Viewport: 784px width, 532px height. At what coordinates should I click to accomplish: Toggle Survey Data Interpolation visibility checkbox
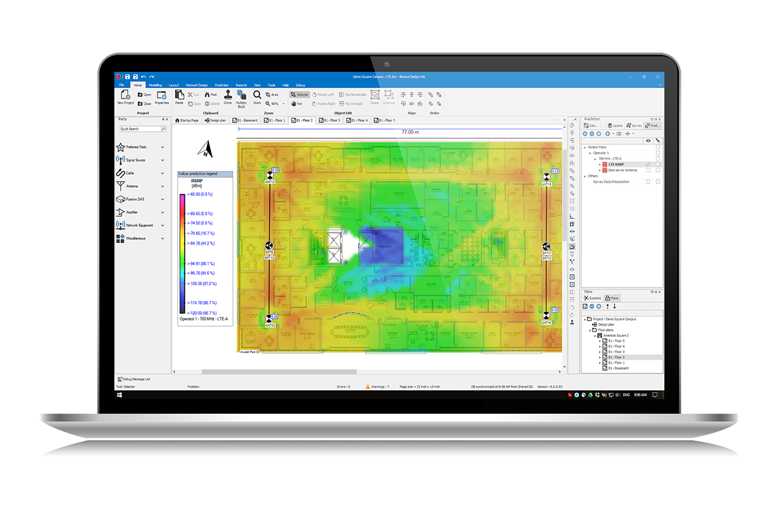648,181
